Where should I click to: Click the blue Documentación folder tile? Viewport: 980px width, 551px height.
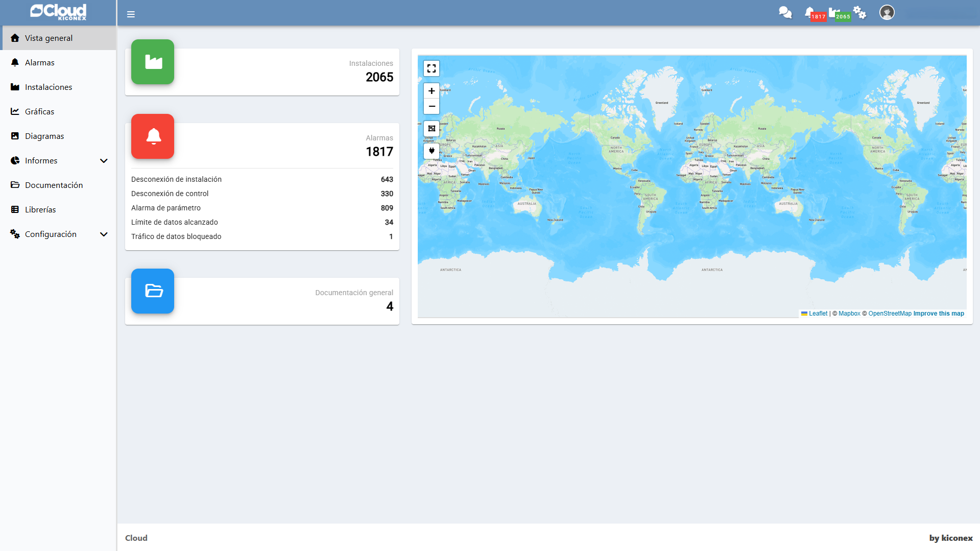[x=153, y=291]
